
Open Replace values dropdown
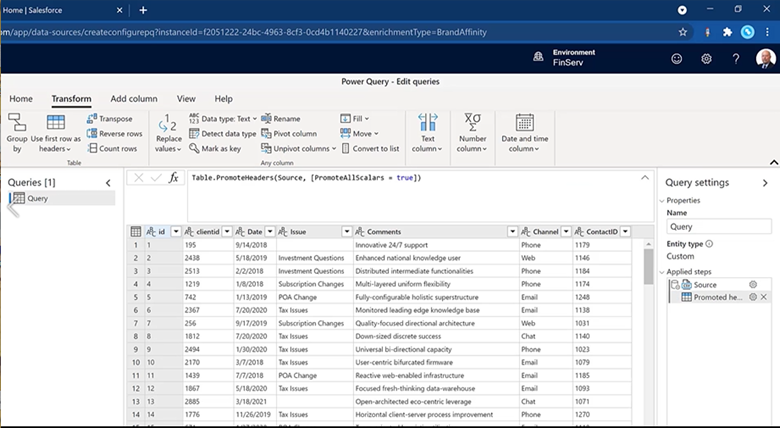(x=168, y=133)
